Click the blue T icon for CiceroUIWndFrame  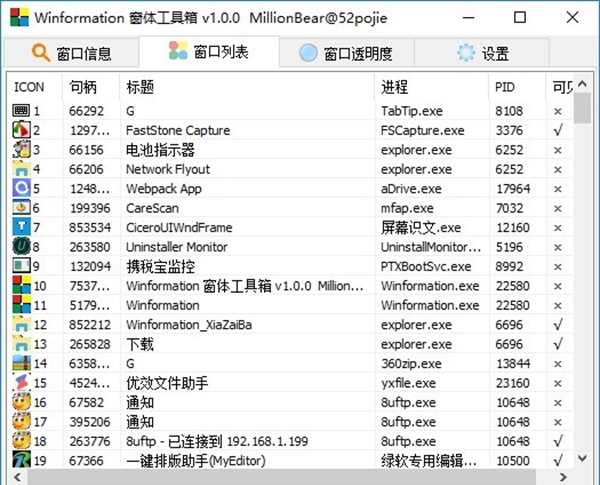pos(21,227)
